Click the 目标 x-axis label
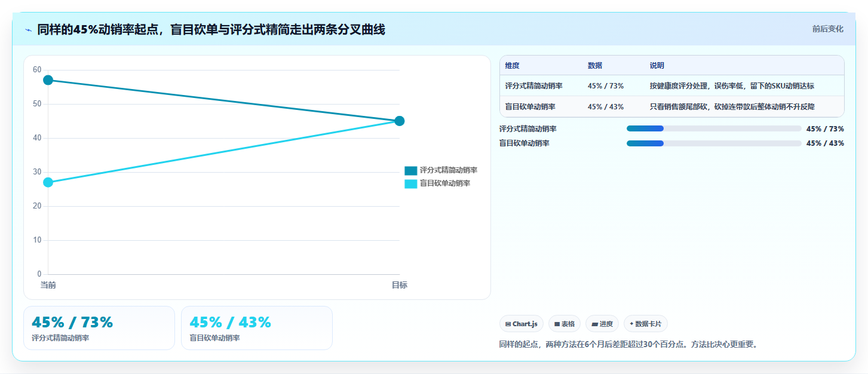This screenshot has width=868, height=374. 400,285
